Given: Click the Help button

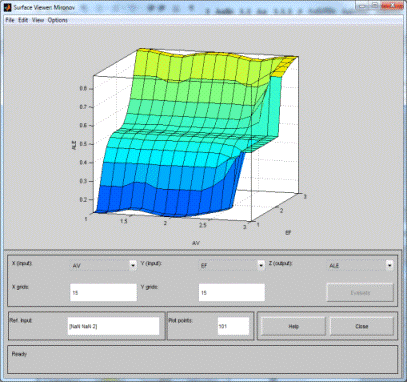Looking at the screenshot, I should click(x=293, y=326).
